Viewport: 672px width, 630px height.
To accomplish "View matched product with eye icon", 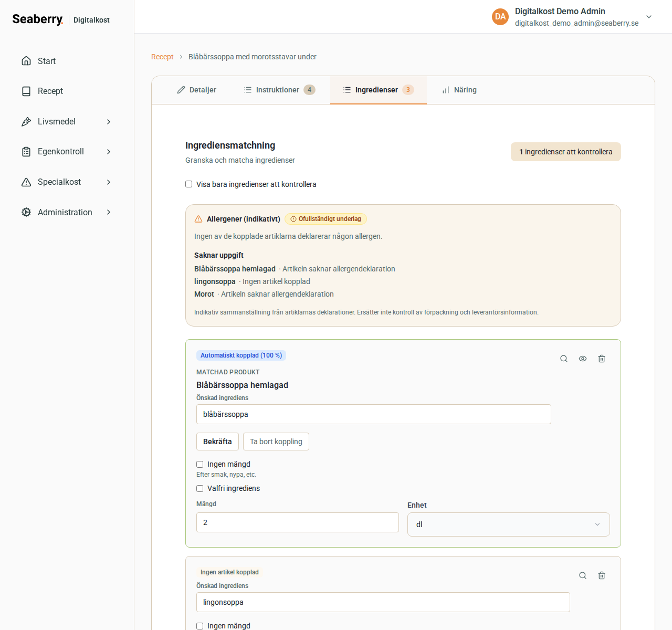I will click(x=583, y=359).
